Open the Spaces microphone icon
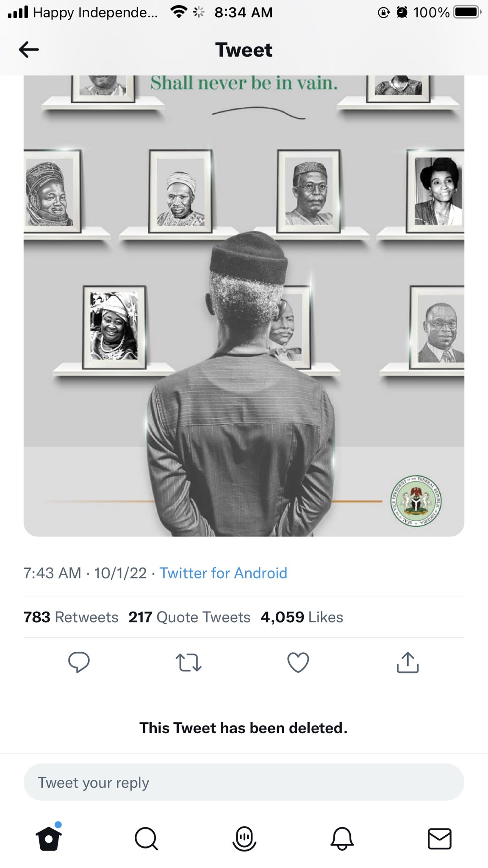 [x=244, y=838]
